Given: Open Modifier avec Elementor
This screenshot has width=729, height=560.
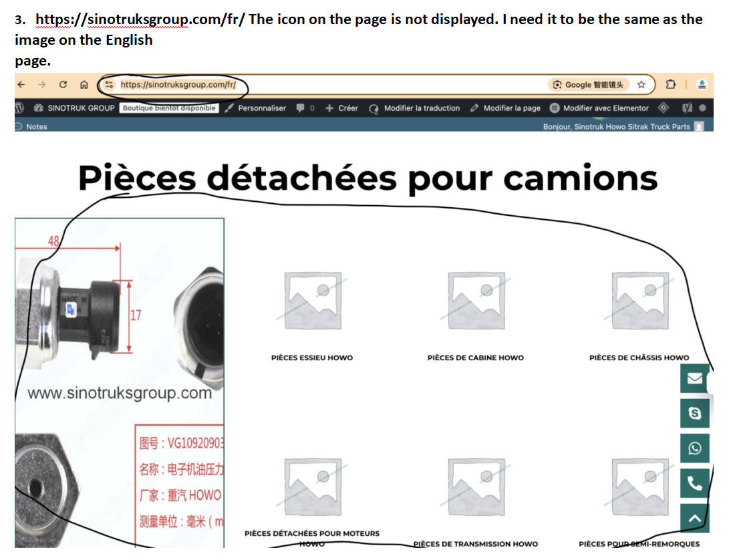Looking at the screenshot, I should [x=599, y=108].
